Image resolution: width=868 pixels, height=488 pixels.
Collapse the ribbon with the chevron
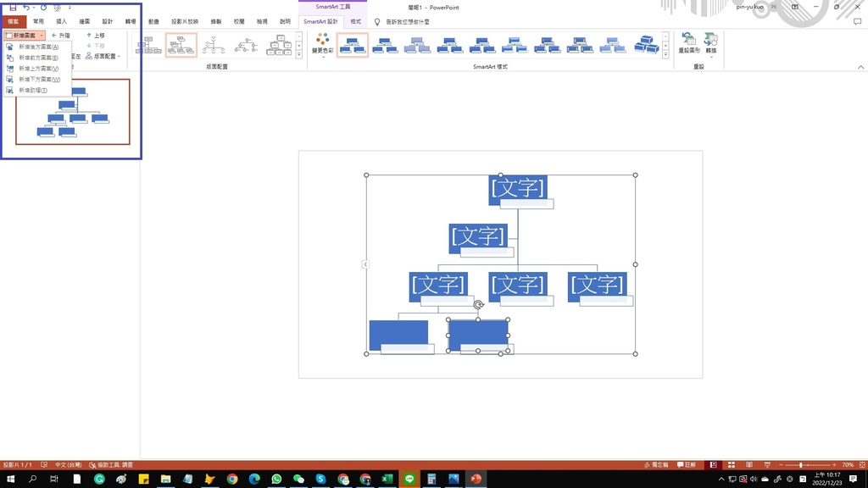pyautogui.click(x=861, y=67)
